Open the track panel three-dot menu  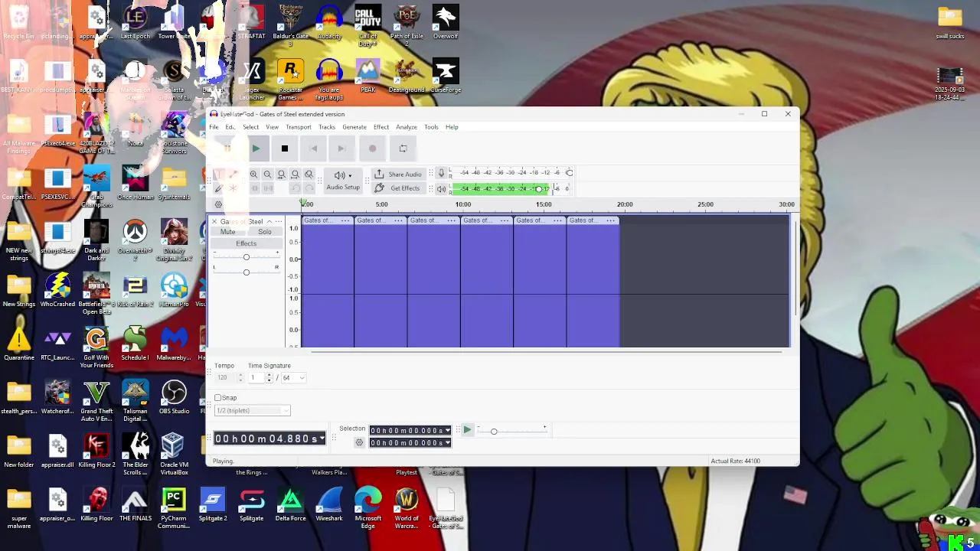click(279, 221)
